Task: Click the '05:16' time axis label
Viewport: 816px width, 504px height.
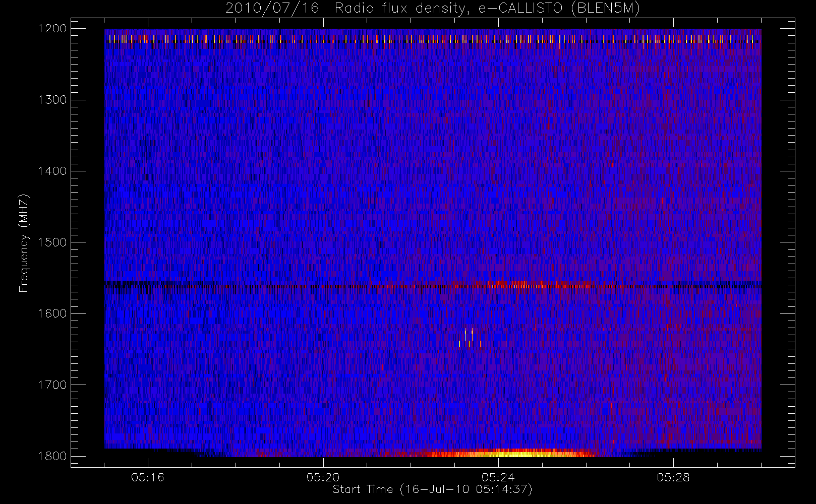Action: click(148, 477)
